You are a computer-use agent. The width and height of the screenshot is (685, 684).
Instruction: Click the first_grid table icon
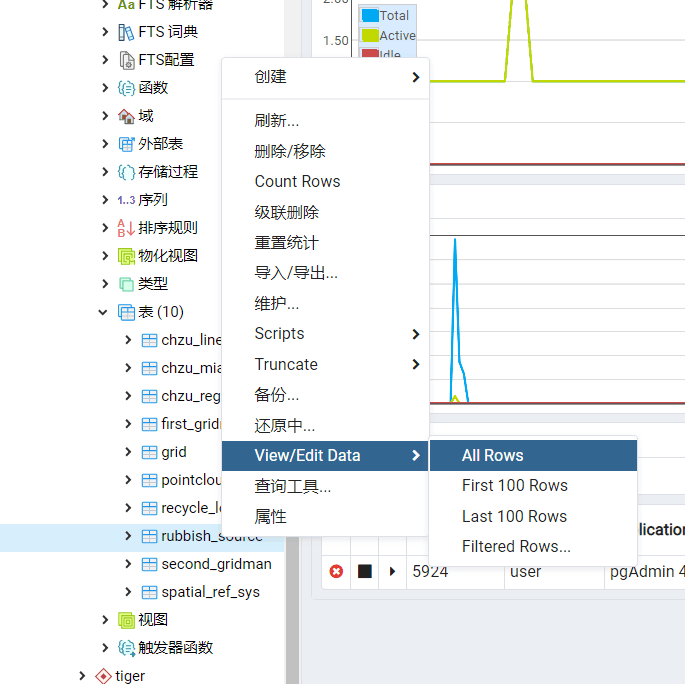149,424
